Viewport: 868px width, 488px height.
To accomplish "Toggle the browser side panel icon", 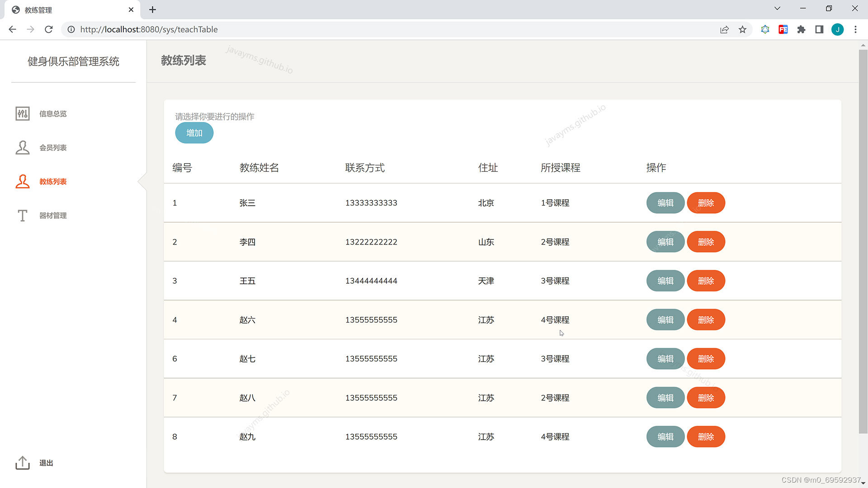I will click(x=819, y=29).
